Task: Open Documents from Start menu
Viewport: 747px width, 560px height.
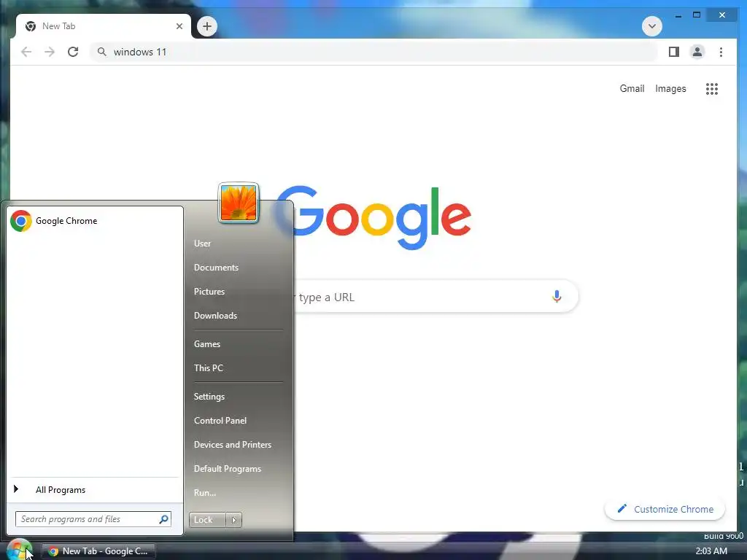Action: [x=216, y=268]
